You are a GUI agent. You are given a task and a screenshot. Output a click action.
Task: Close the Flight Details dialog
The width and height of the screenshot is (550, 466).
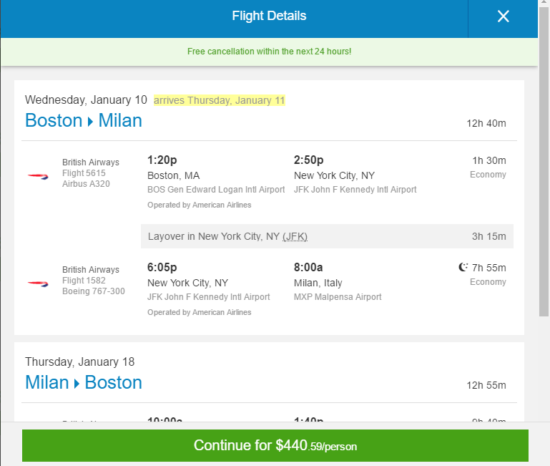[x=503, y=16]
